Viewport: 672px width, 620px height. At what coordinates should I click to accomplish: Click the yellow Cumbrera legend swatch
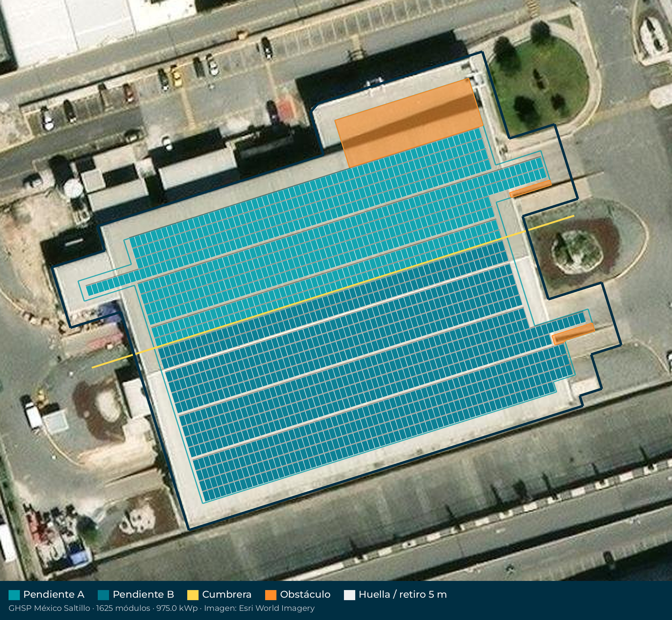coord(192,595)
